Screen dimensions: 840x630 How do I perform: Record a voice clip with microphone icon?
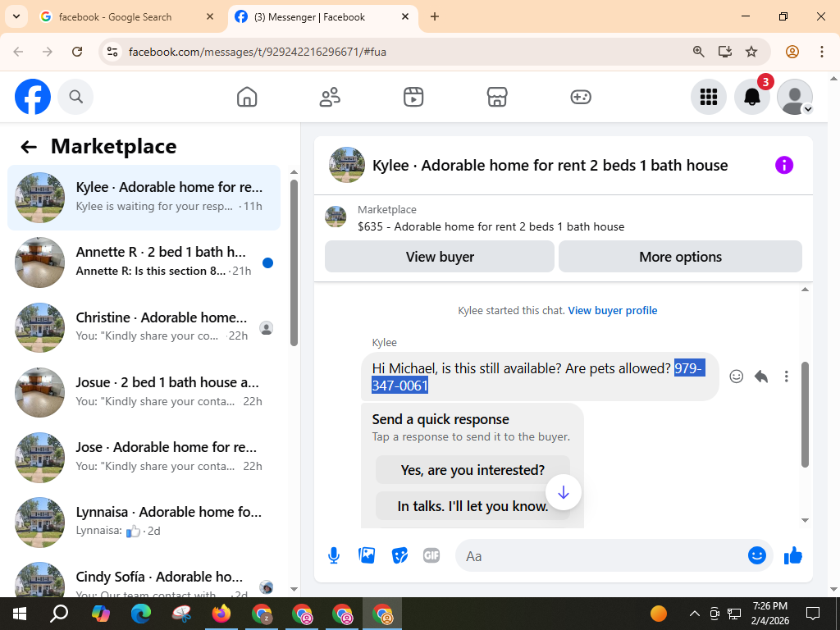[x=334, y=556]
